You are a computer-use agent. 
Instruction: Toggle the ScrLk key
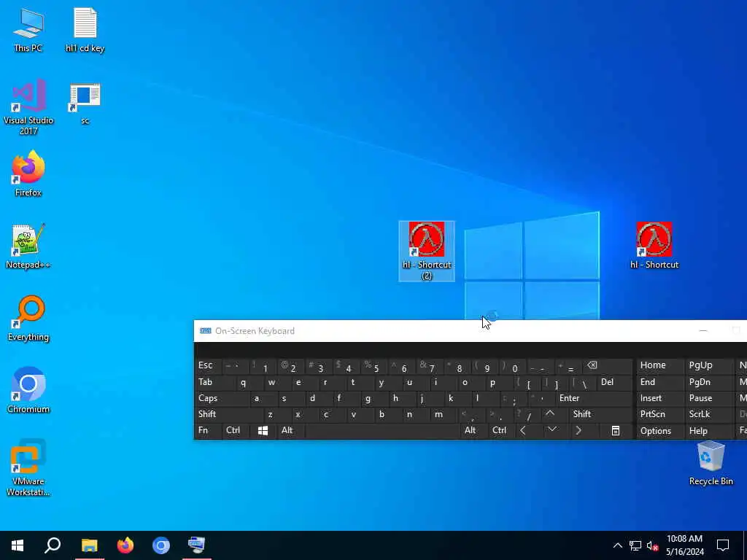pyautogui.click(x=709, y=414)
